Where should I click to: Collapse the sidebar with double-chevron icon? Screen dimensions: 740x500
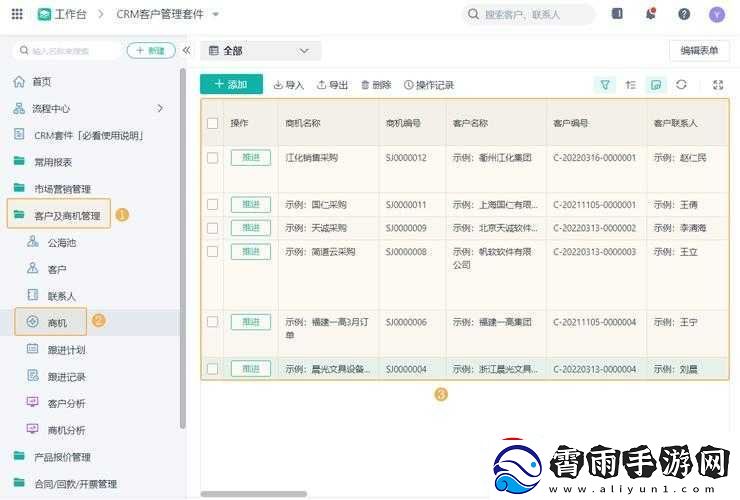[186, 50]
